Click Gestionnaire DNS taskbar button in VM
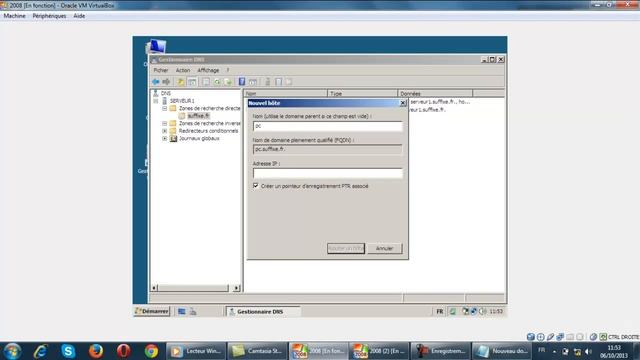The width and height of the screenshot is (640, 360). (263, 311)
